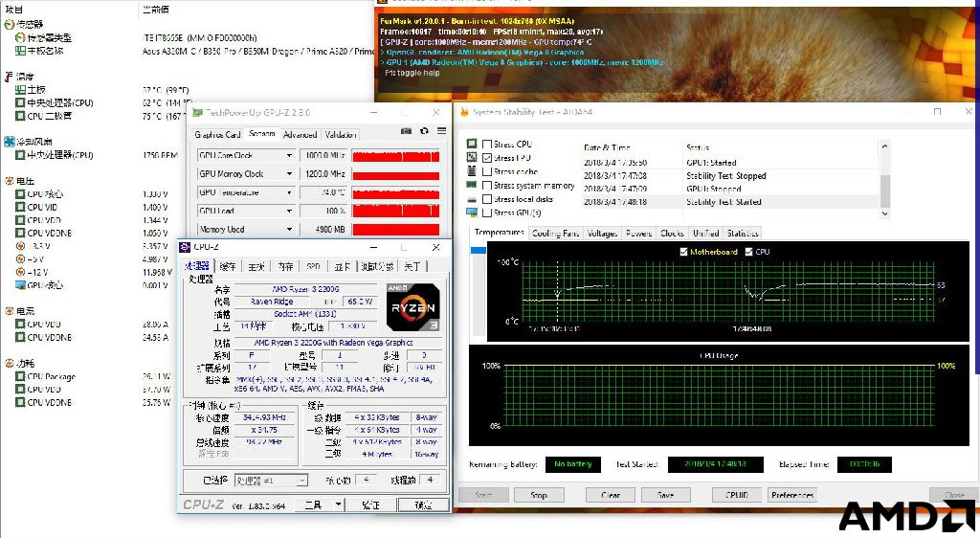Viewport: 980px width, 538px height.
Task: Click the monitor icon beside Stress GPU(s)
Action: 472,213
